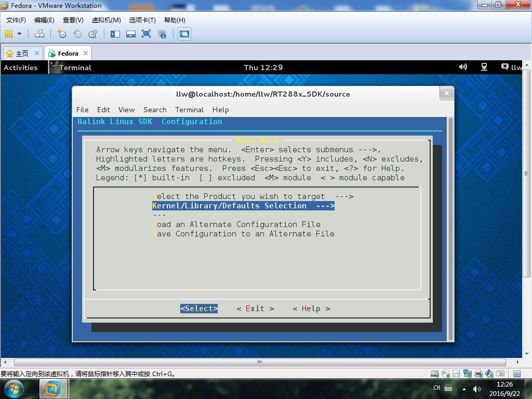Click the Thu 12:29 clock in GNOME bar

pyautogui.click(x=263, y=68)
